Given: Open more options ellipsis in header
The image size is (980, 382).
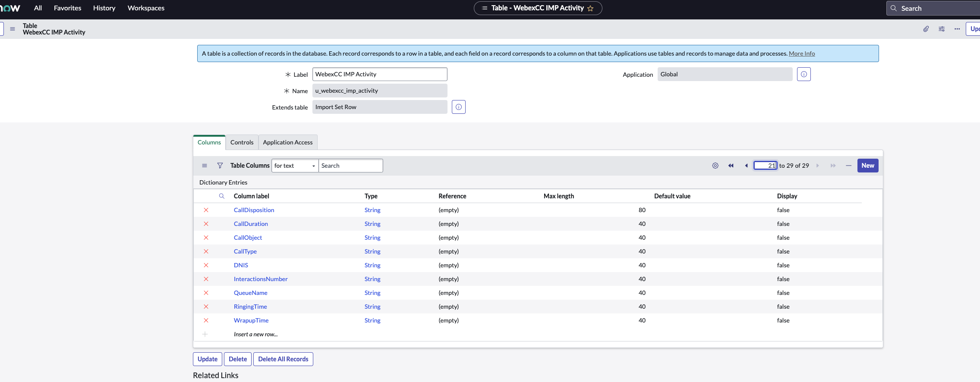Looking at the screenshot, I should (957, 29).
